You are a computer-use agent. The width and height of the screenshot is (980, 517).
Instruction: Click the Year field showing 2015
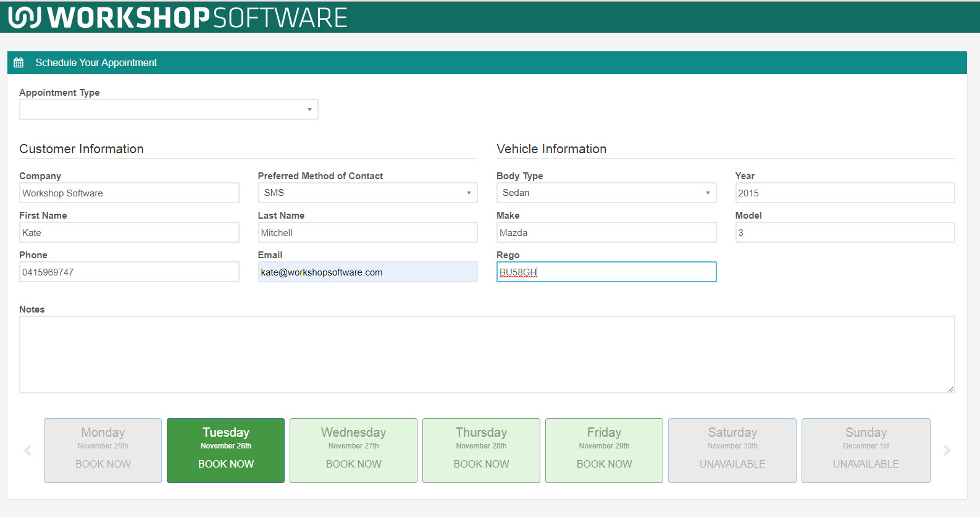pos(845,193)
